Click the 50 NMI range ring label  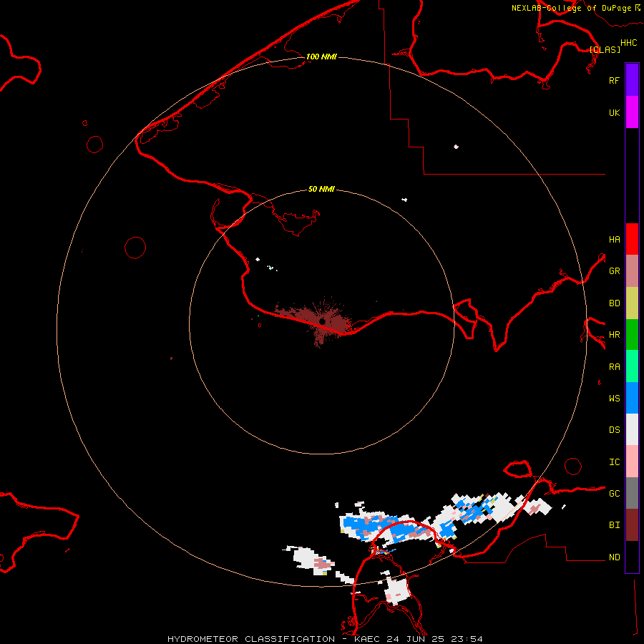click(x=321, y=189)
